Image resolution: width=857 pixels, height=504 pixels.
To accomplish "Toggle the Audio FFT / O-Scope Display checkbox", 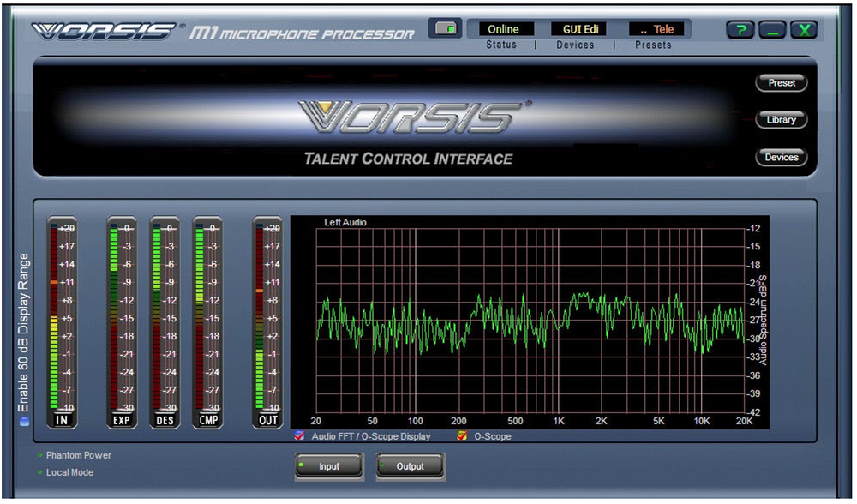I will point(301,436).
